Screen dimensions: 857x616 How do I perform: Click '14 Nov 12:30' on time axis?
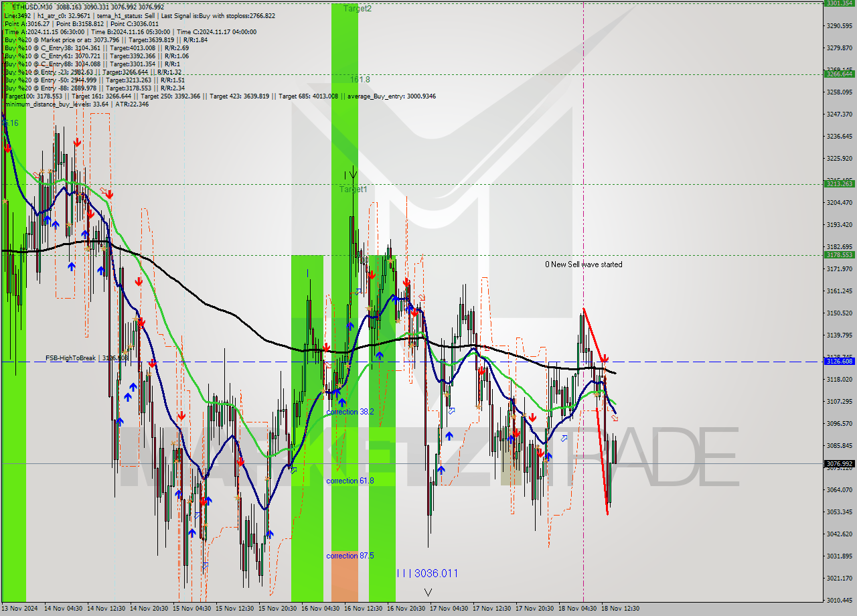point(106,609)
